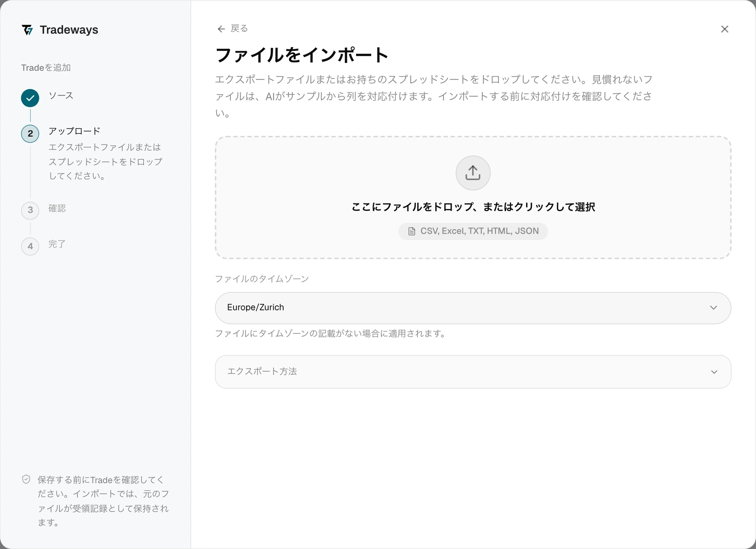Click the dashed file drop zone area

pyautogui.click(x=473, y=198)
